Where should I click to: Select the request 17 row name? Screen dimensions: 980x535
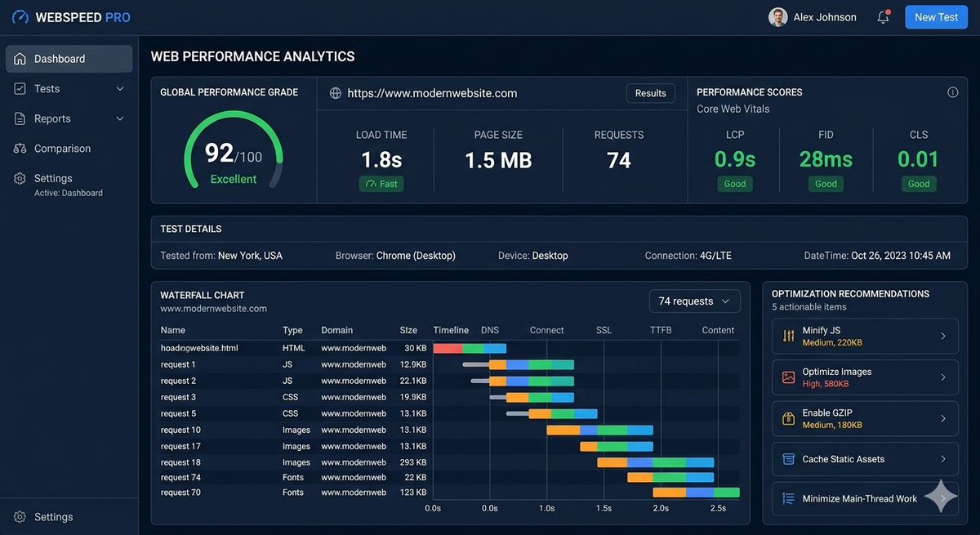tap(180, 446)
